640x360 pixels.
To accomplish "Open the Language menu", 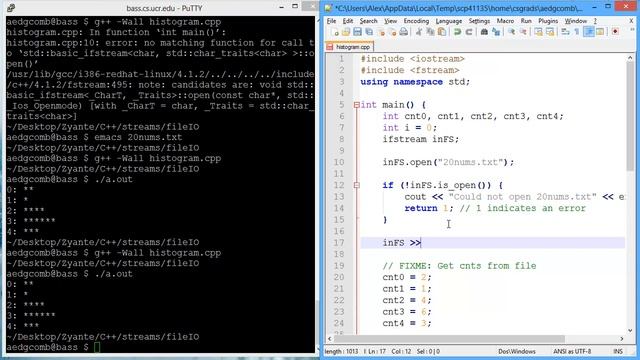I will (x=449, y=21).
